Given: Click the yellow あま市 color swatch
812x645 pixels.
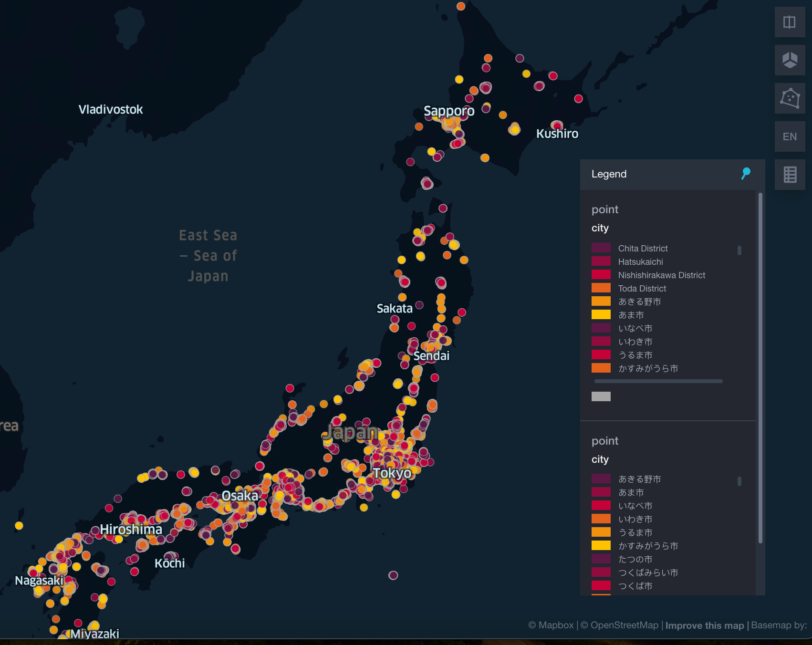Looking at the screenshot, I should coord(601,315).
